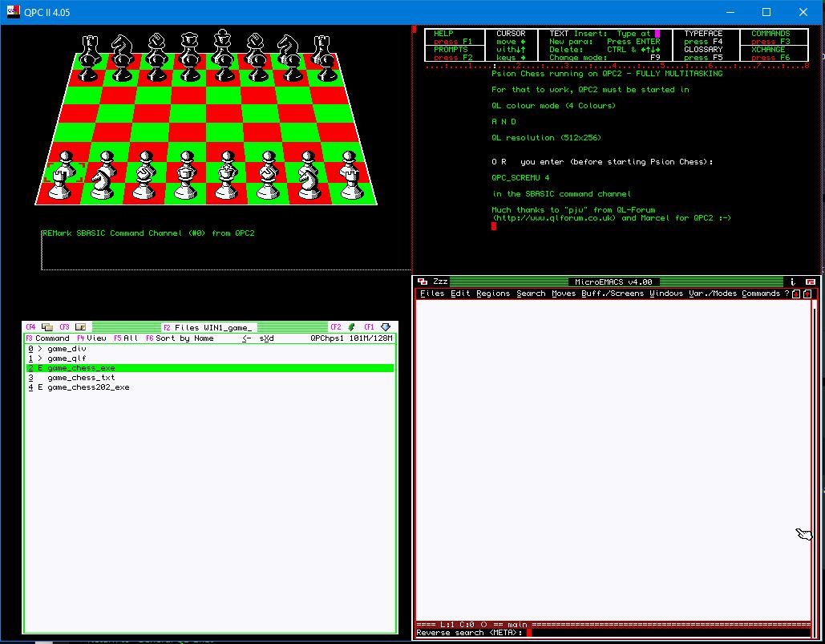Click the GLOSSARY press F5 label

pyautogui.click(x=703, y=53)
